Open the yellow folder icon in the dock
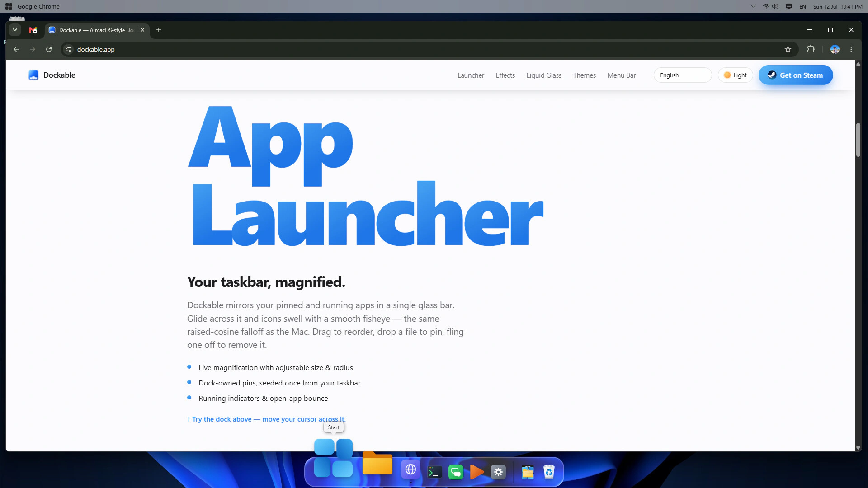Viewport: 868px width, 488px height. (x=377, y=463)
